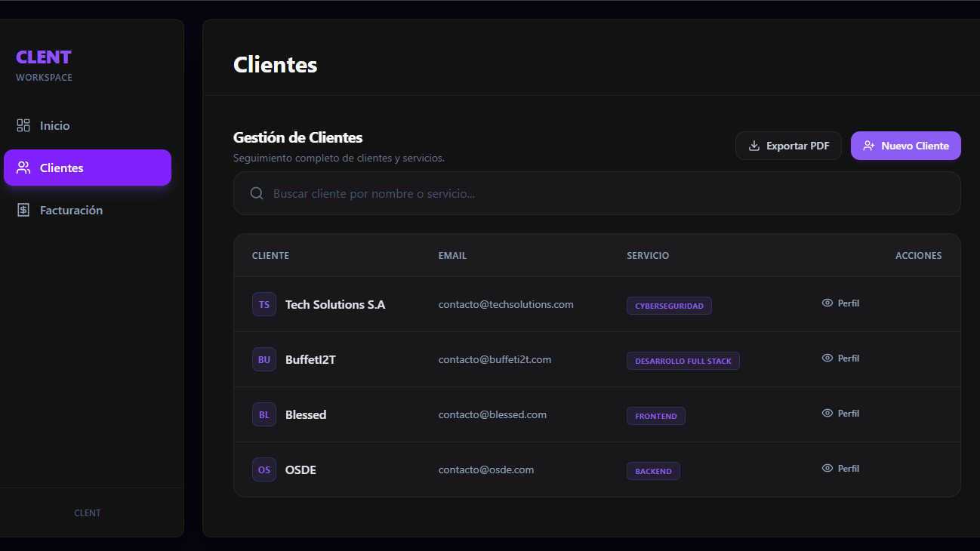980x551 pixels.
Task: Add a new client with Nuevo Cliente
Action: 905,146
